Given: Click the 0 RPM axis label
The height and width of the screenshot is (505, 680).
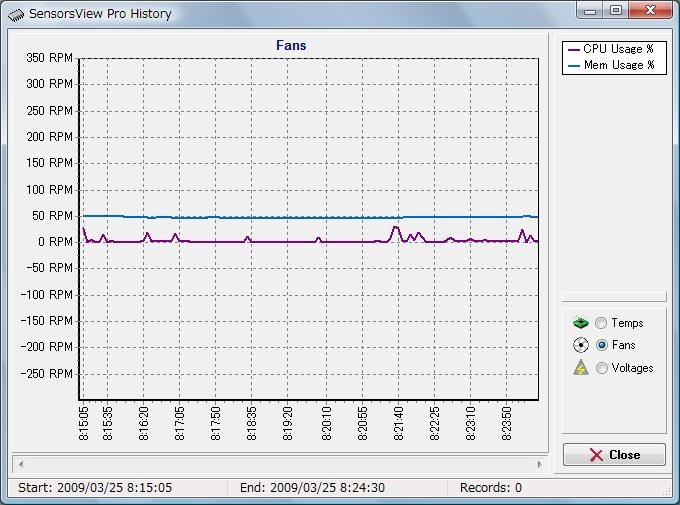Looking at the screenshot, I should tap(56, 242).
